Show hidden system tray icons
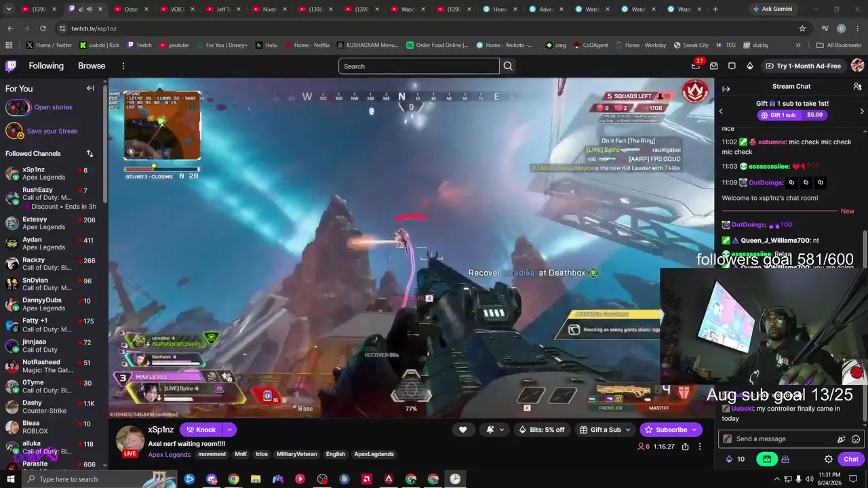 coord(776,479)
